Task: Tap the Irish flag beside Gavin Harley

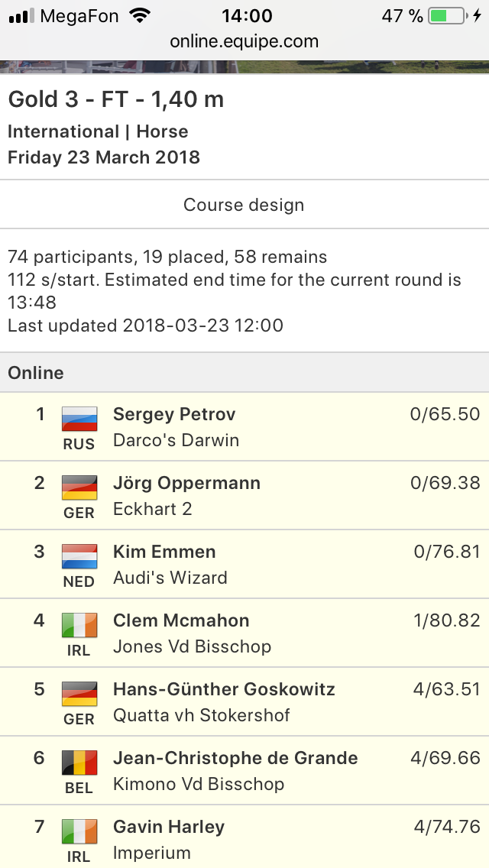Action: (x=79, y=831)
